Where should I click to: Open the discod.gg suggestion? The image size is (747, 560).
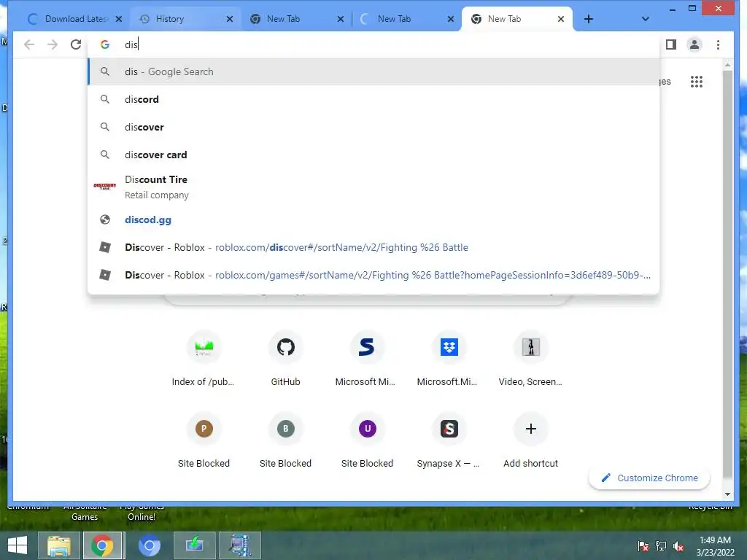(374, 219)
